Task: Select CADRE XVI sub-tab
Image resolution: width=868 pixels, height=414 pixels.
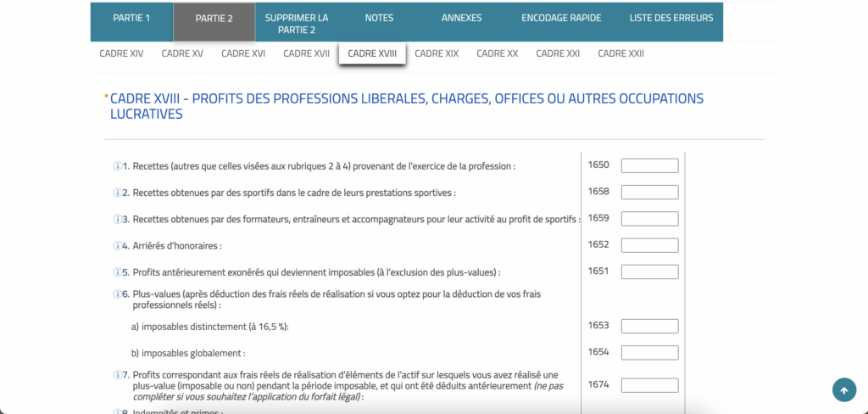Action: (x=243, y=53)
